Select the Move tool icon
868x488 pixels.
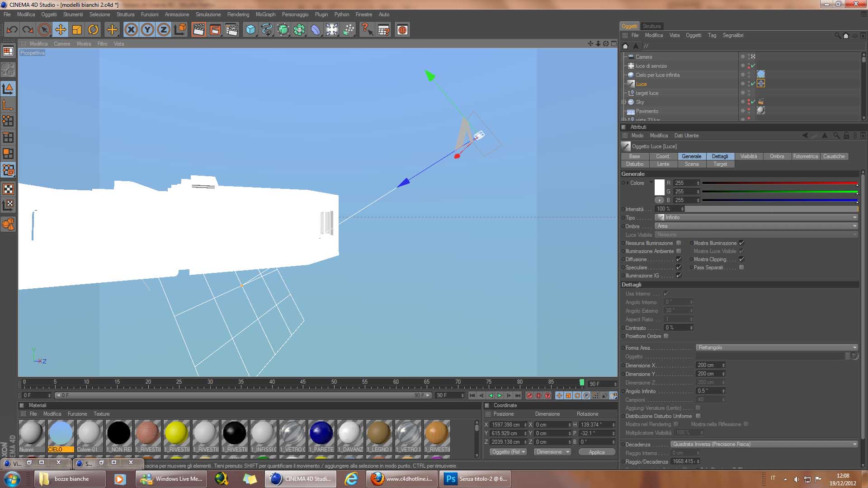pos(60,30)
